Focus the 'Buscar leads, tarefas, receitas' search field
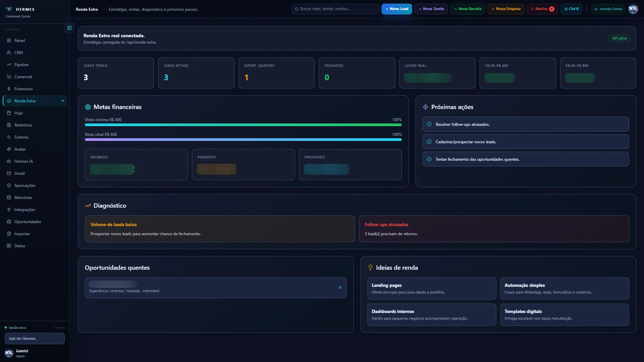The width and height of the screenshot is (644, 362). point(335,9)
